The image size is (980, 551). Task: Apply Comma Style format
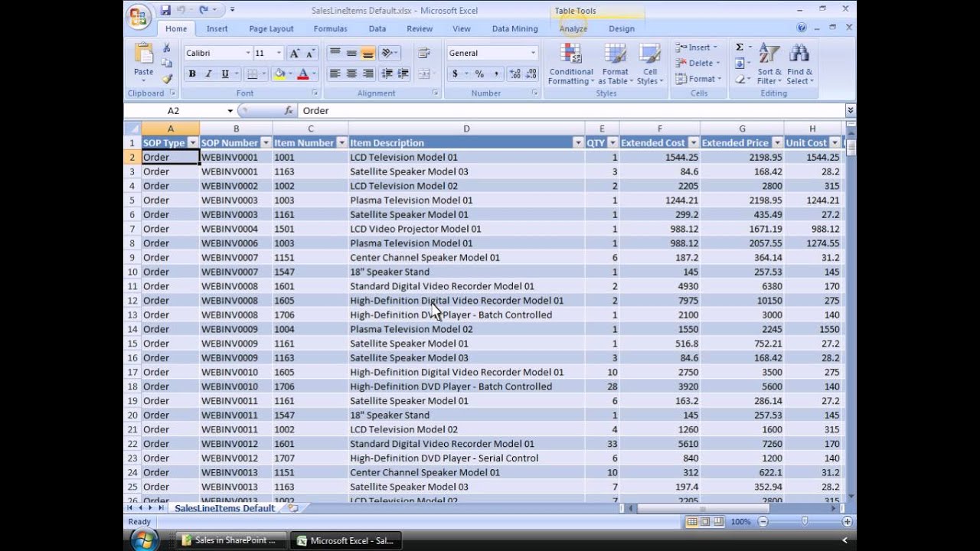pyautogui.click(x=496, y=74)
